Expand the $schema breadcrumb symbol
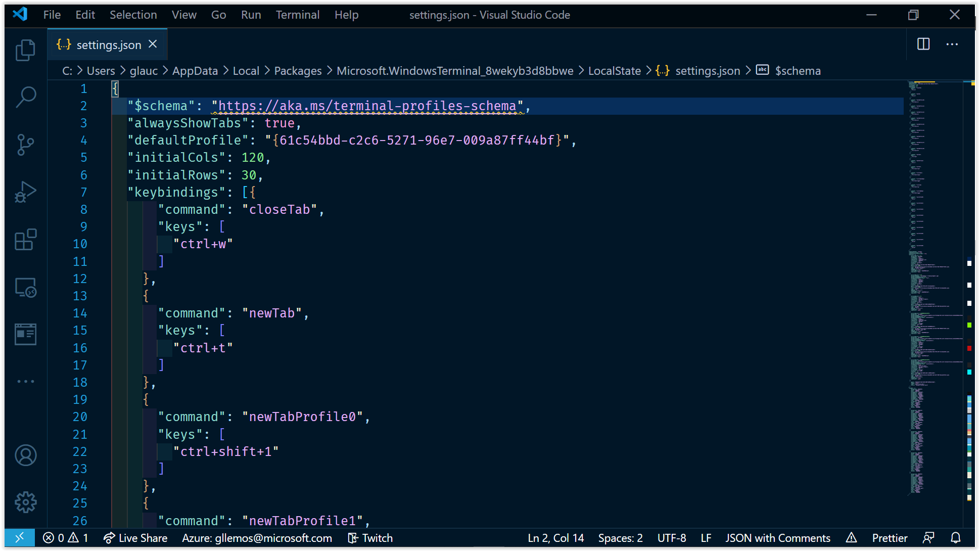Image resolution: width=980 pixels, height=551 pixels. coord(788,71)
